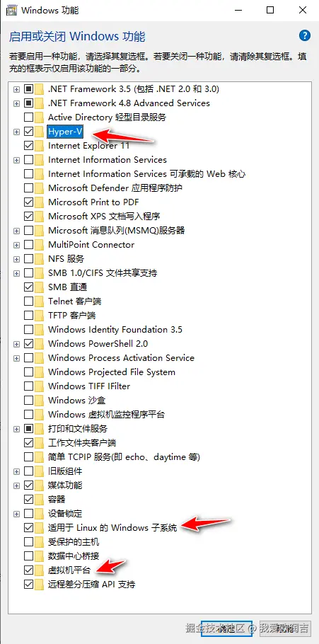
Task: Expand the Hyper-V tree node
Action: point(16,132)
